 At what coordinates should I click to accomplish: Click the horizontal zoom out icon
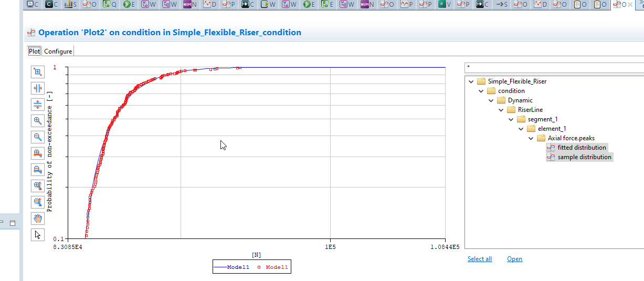pyautogui.click(x=37, y=170)
